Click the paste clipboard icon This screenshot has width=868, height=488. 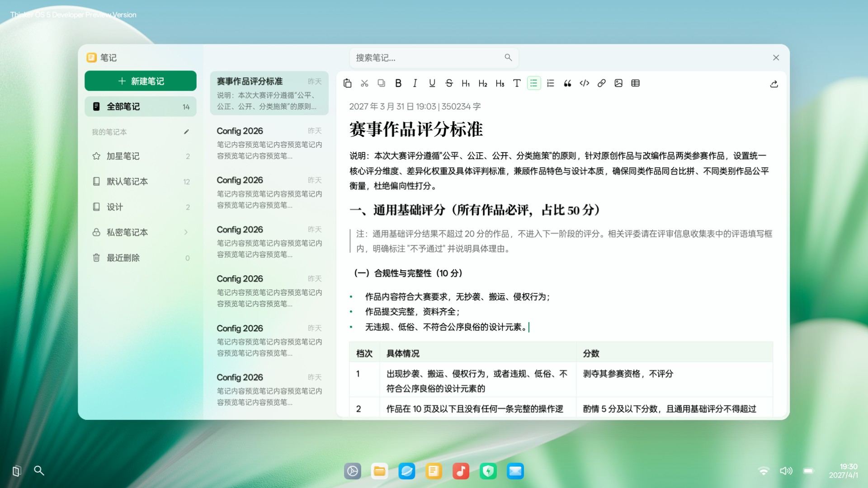347,83
